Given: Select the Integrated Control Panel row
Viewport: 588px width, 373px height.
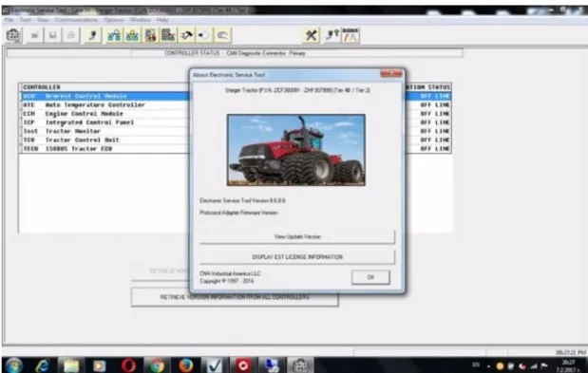Looking at the screenshot, I should click(x=236, y=122).
